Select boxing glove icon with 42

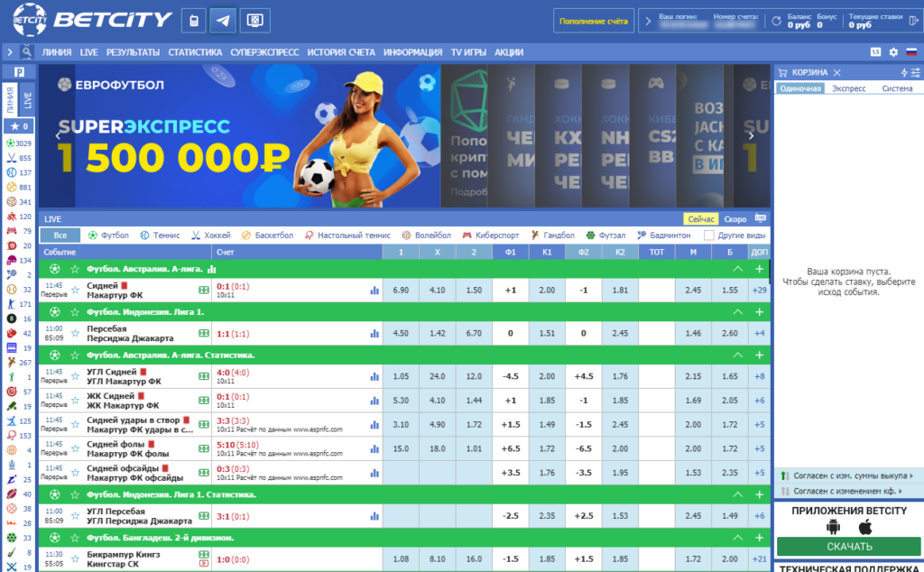(x=11, y=334)
